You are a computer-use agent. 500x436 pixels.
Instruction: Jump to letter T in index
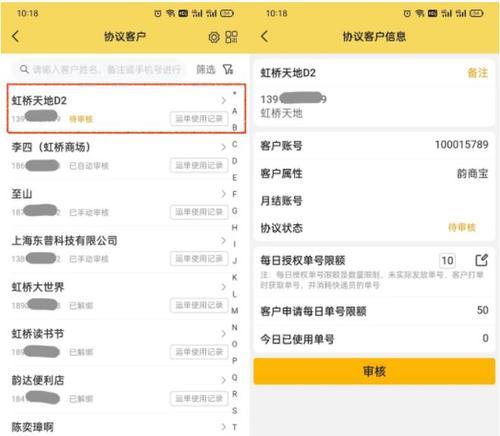(x=235, y=427)
